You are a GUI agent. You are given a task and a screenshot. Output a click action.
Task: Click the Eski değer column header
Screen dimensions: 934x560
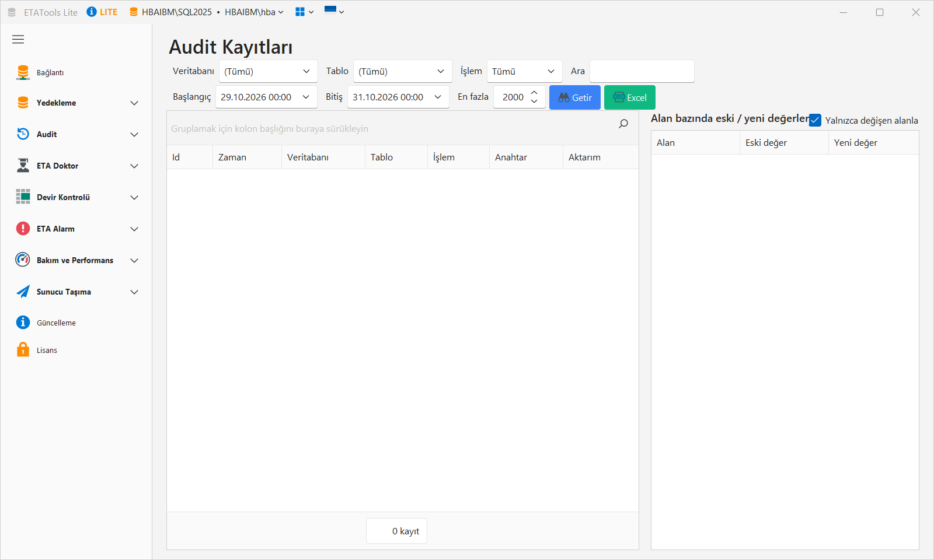(784, 143)
